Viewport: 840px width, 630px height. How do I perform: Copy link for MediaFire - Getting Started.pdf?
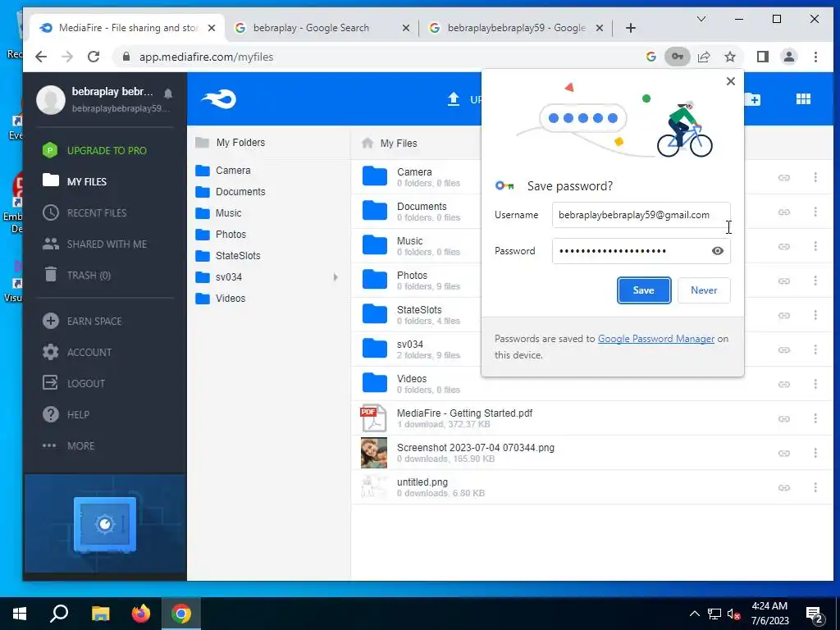pyautogui.click(x=783, y=419)
